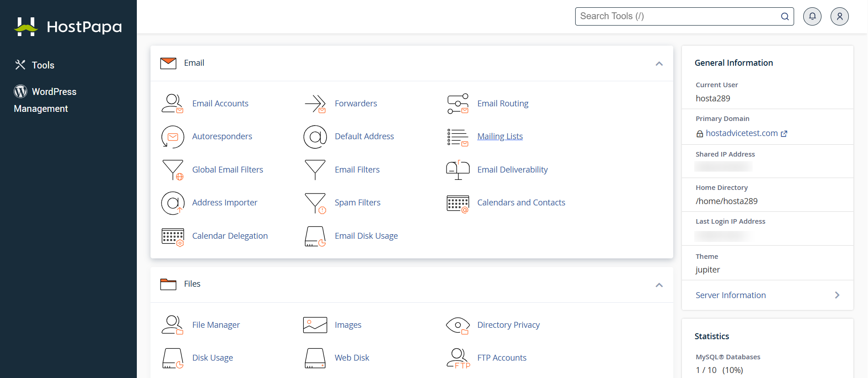
Task: Collapse the Files section
Action: click(x=659, y=285)
